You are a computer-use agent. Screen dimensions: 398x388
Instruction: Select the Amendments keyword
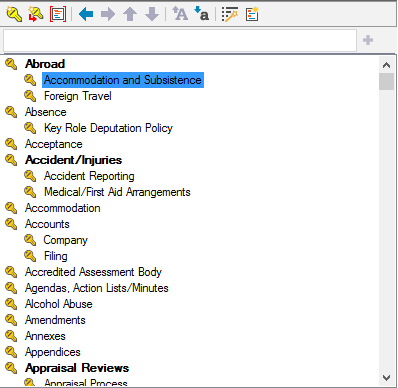tap(55, 320)
